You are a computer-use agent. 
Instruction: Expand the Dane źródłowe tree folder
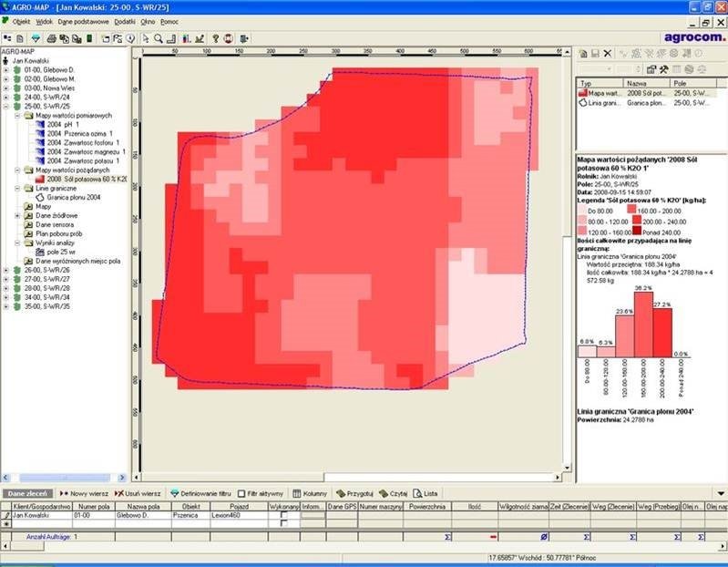17,215
